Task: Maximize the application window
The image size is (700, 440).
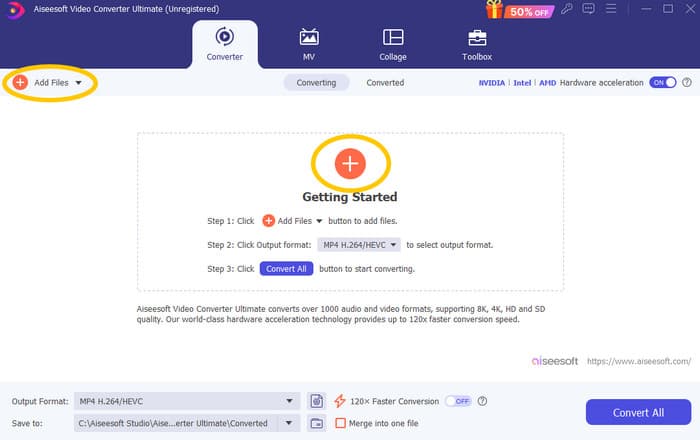Action: coord(668,8)
